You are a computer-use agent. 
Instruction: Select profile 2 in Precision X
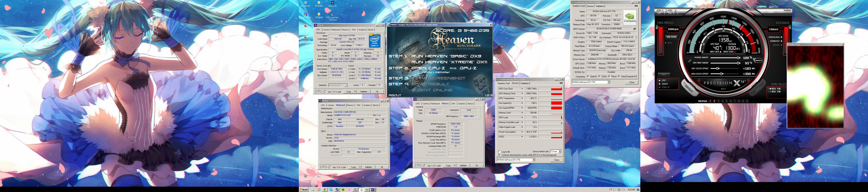coord(714,101)
